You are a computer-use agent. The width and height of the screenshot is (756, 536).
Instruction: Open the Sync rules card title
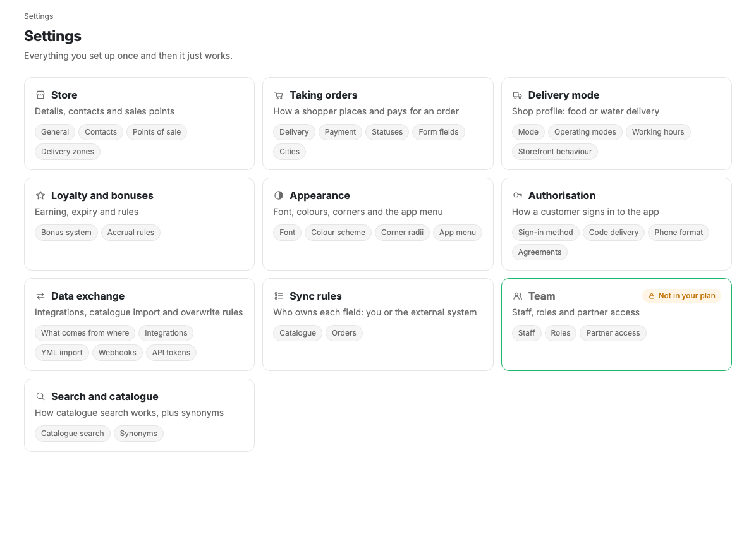315,296
